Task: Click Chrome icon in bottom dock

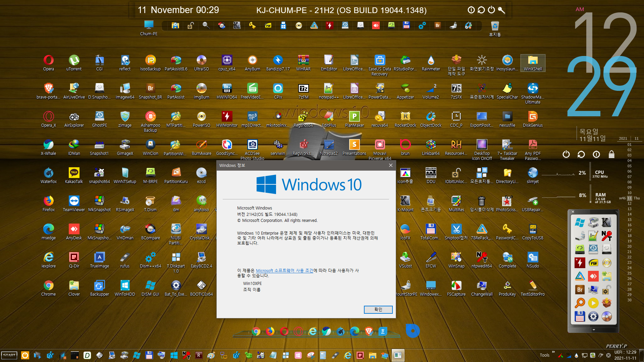Action: (x=256, y=331)
